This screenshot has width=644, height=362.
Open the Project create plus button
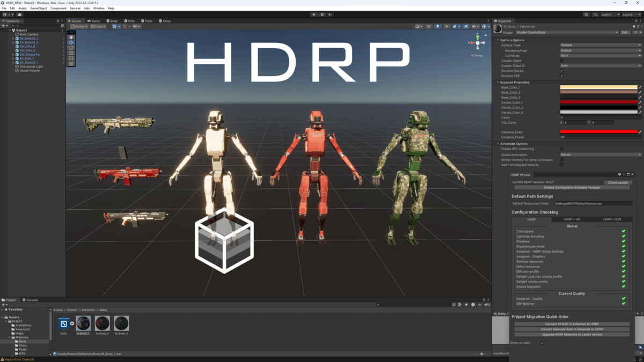(x=3, y=305)
